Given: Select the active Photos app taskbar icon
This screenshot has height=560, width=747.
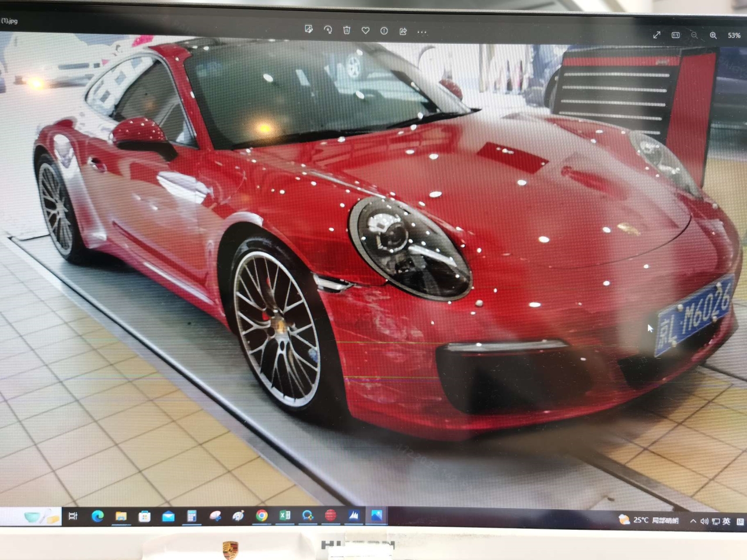Looking at the screenshot, I should coord(376,516).
